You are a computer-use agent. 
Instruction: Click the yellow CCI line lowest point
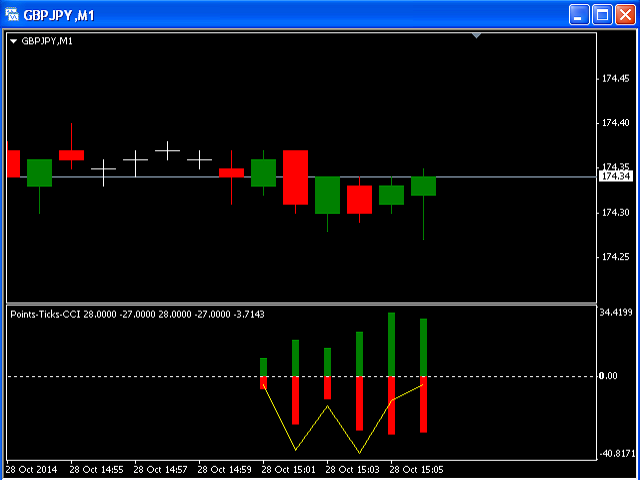[360, 453]
